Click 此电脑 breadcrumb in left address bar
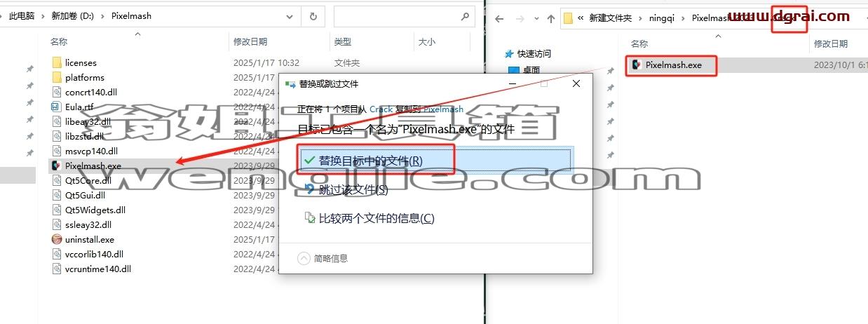Image resolution: width=868 pixels, height=324 pixels. tap(23, 15)
